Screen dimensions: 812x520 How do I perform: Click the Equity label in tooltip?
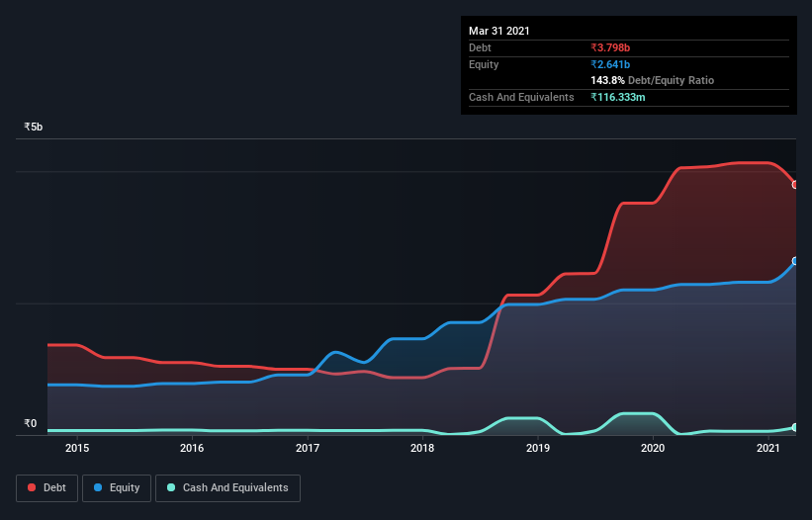coord(484,64)
